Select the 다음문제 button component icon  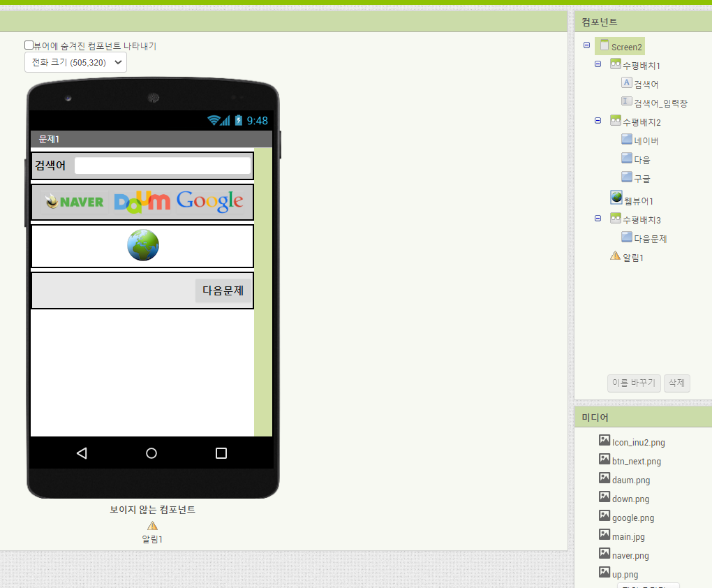627,237
